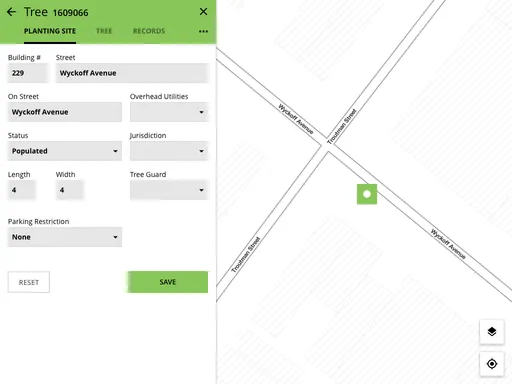Edit the Length field
The height and width of the screenshot is (384, 512).
[21, 190]
